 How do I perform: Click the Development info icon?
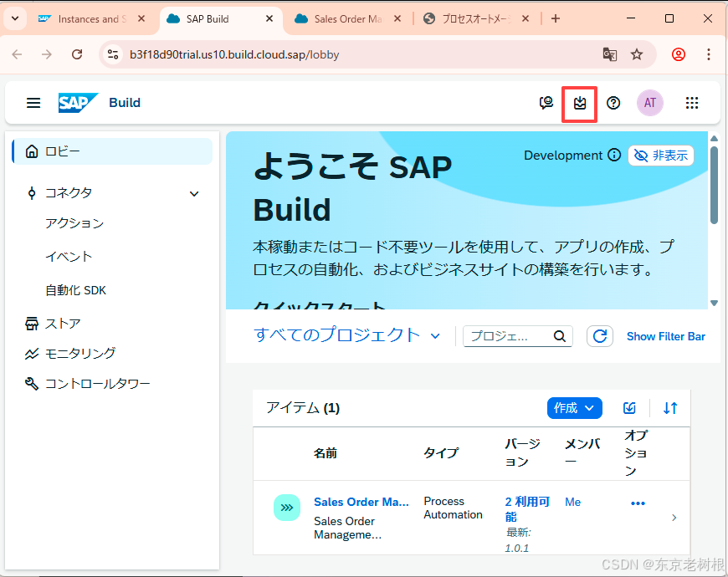click(x=614, y=155)
